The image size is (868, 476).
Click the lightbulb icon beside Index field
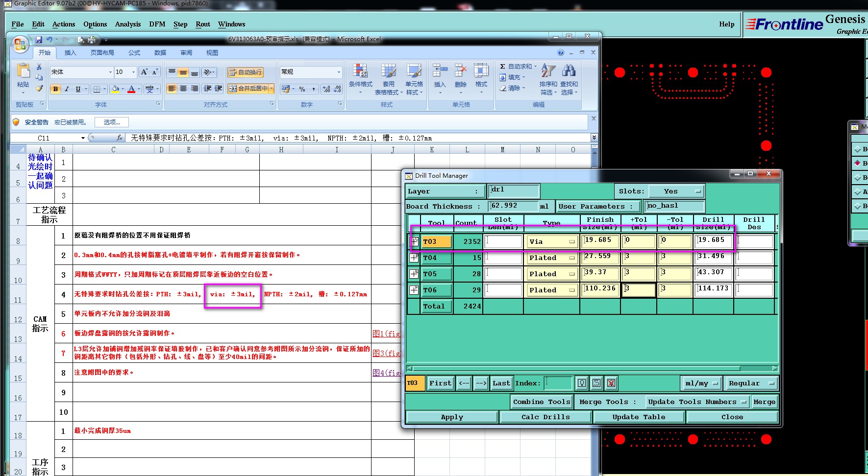pos(581,383)
